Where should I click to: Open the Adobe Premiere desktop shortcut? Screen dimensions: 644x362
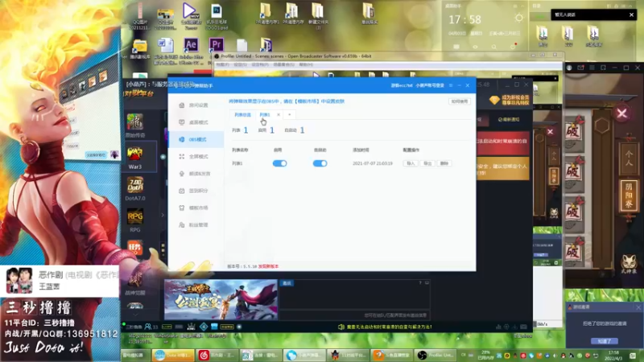[x=216, y=46]
